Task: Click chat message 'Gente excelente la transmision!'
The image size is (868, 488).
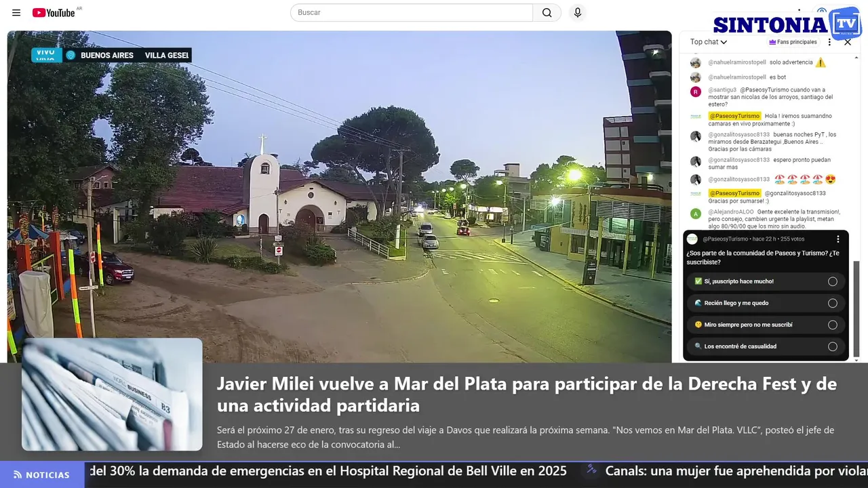Action: coord(774,220)
